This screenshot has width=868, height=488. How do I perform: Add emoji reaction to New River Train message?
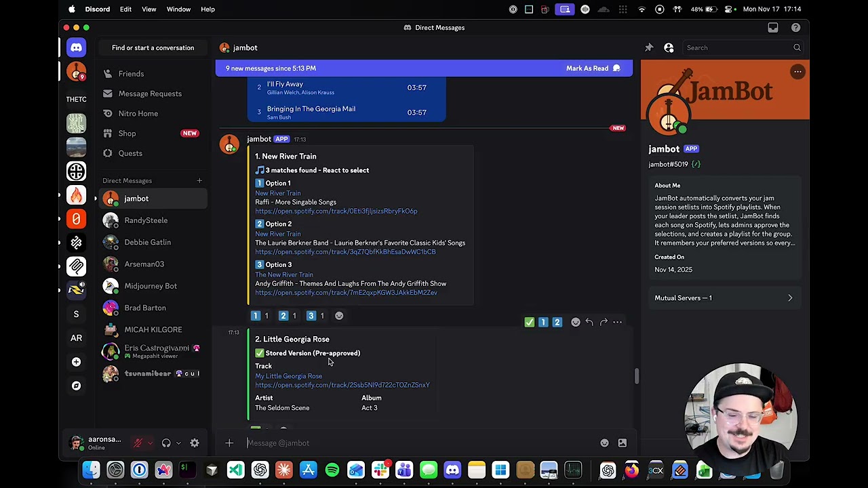coord(339,316)
